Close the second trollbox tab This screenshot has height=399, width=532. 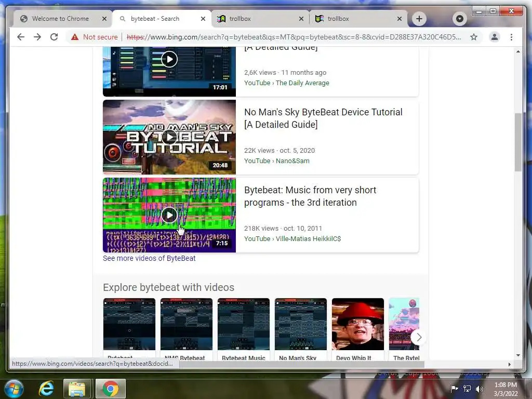coord(400,19)
